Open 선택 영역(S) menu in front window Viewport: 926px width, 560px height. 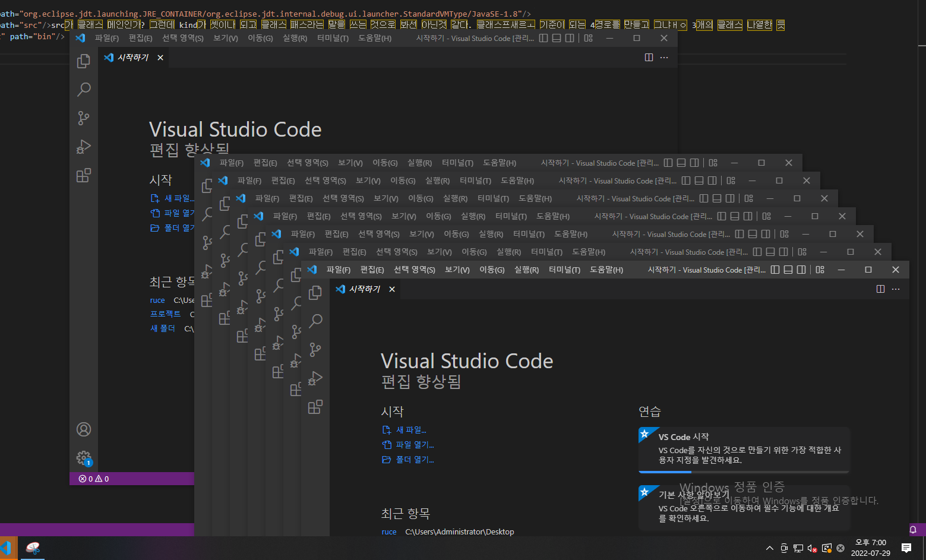(415, 270)
